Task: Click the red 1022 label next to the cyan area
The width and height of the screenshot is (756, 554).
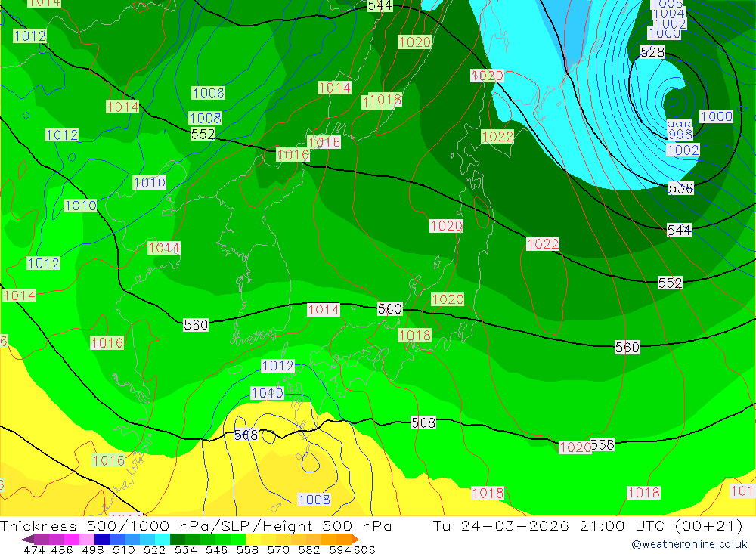Action: (497, 137)
